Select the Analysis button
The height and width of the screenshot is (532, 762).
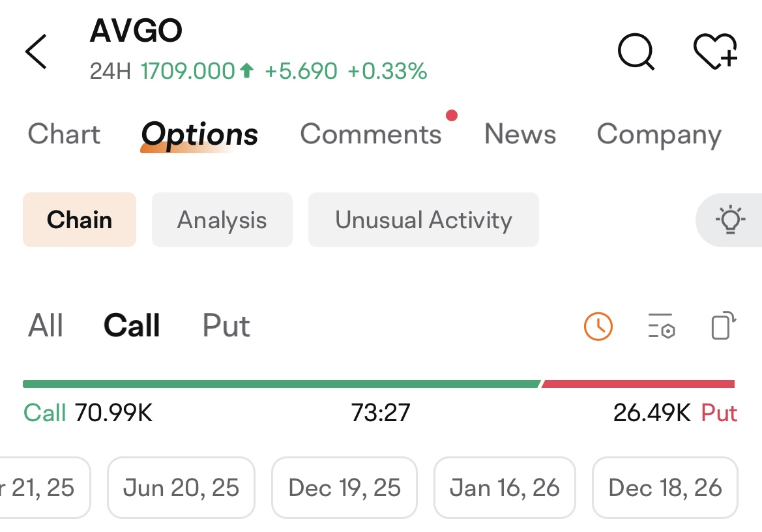(x=222, y=220)
